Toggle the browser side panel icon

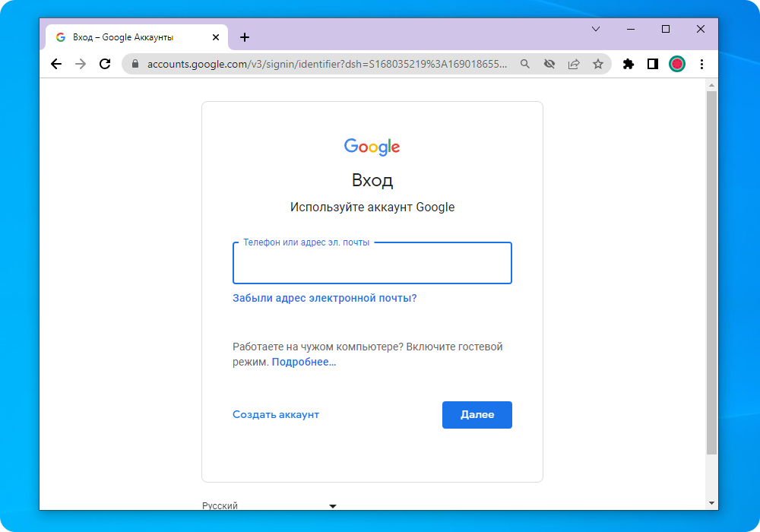point(653,64)
